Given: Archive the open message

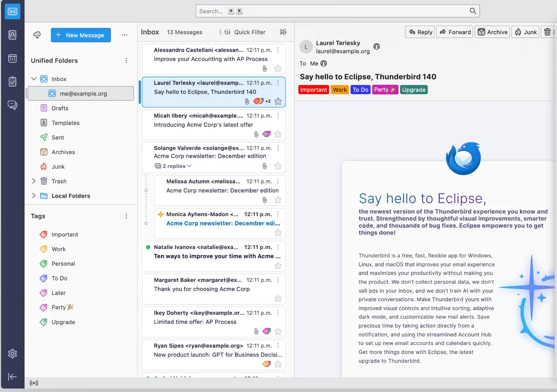Looking at the screenshot, I should [x=493, y=32].
